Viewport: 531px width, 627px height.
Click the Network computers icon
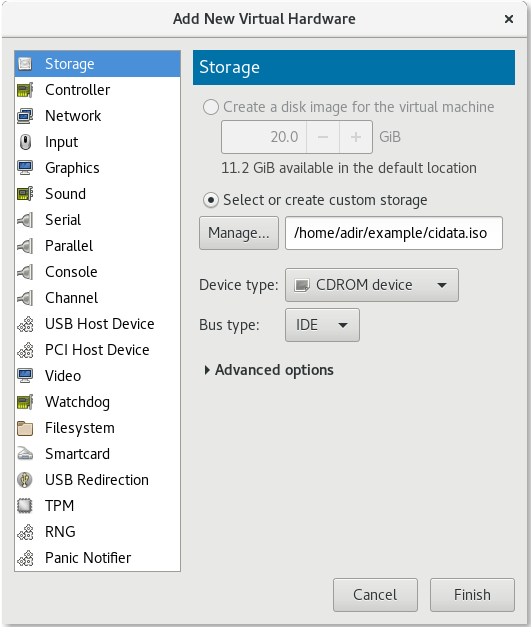[x=25, y=116]
